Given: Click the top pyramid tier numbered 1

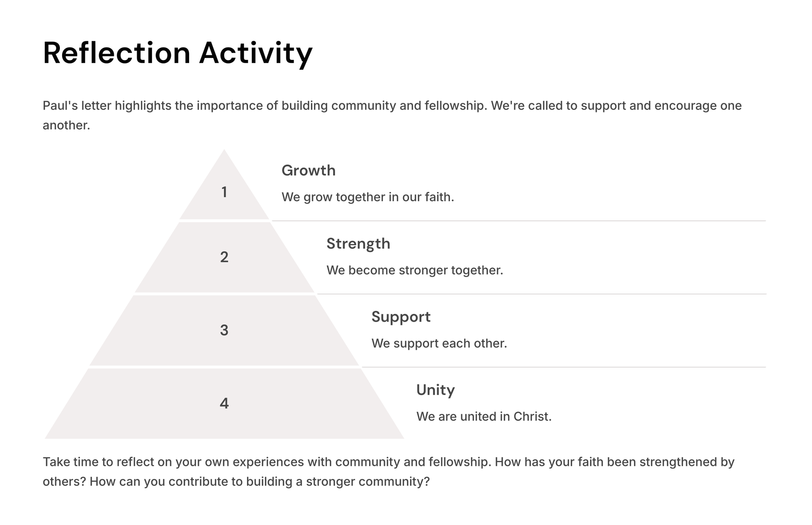Looking at the screenshot, I should point(224,192).
